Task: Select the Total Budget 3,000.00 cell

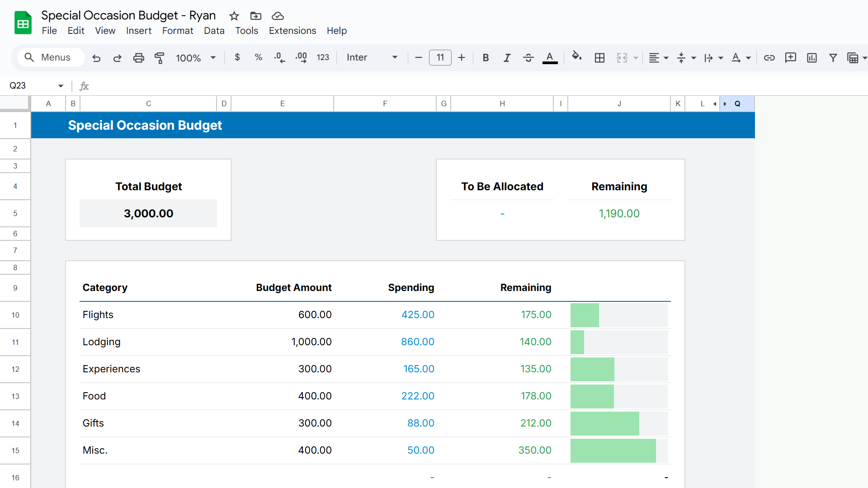Action: [148, 213]
